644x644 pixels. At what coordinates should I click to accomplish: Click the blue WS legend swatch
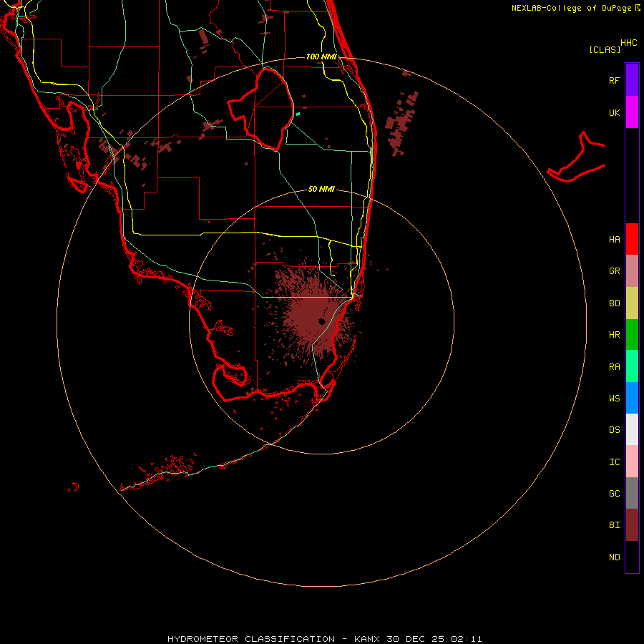point(632,398)
